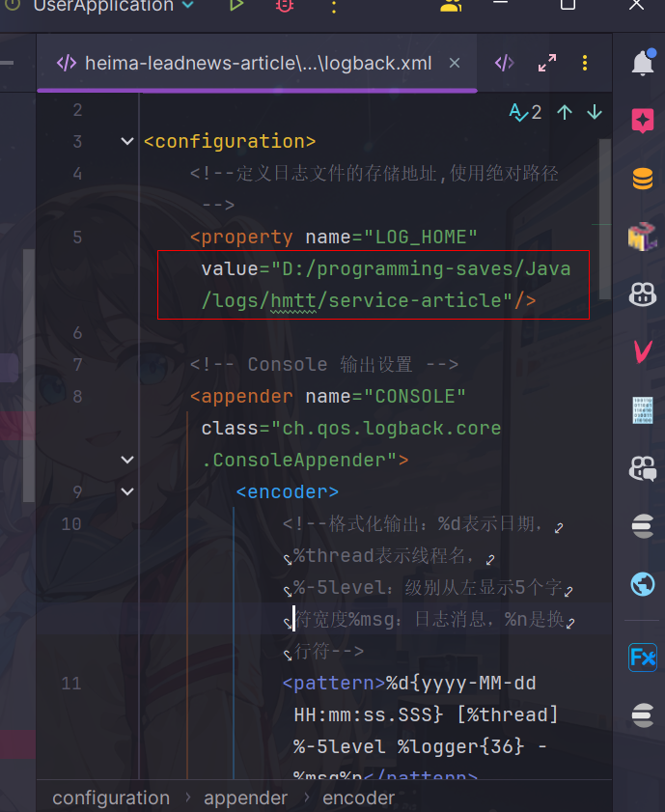Select encoder in the breadcrumb bar
This screenshot has height=812, width=665.
[359, 798]
